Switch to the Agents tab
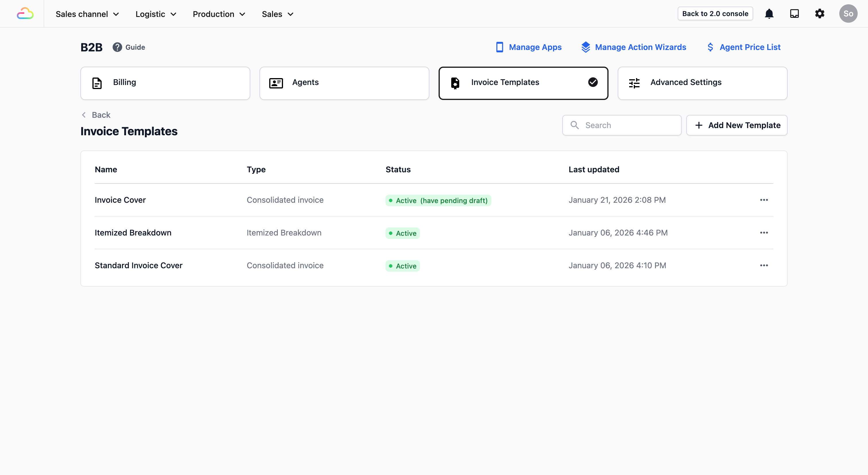Screen dimensions: 868x475 [x=344, y=83]
